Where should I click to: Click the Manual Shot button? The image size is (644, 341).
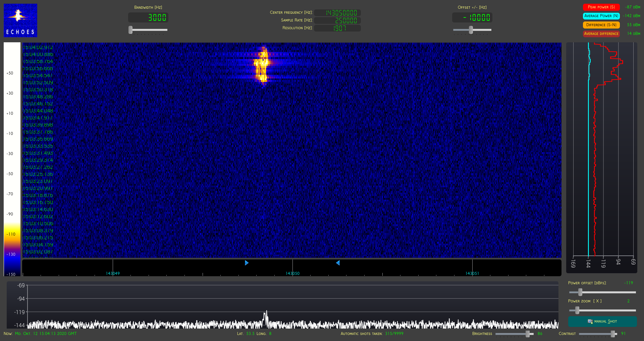click(602, 322)
